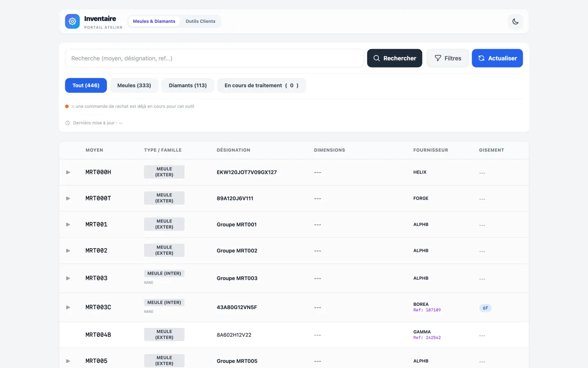The width and height of the screenshot is (588, 368).
Task: Select the Diamants (113) filter
Action: point(188,85)
